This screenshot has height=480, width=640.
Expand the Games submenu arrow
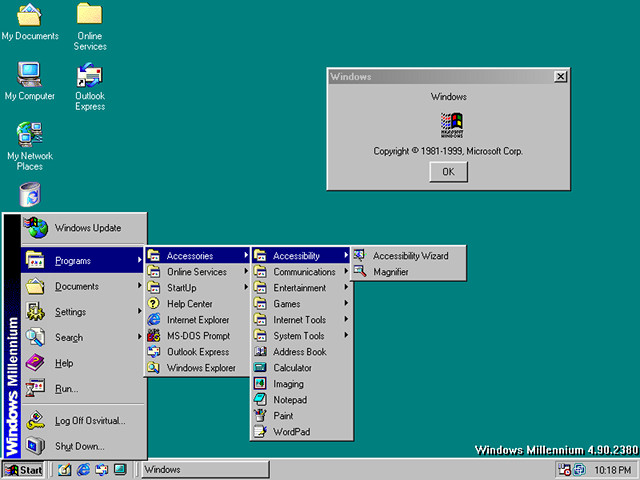click(346, 303)
